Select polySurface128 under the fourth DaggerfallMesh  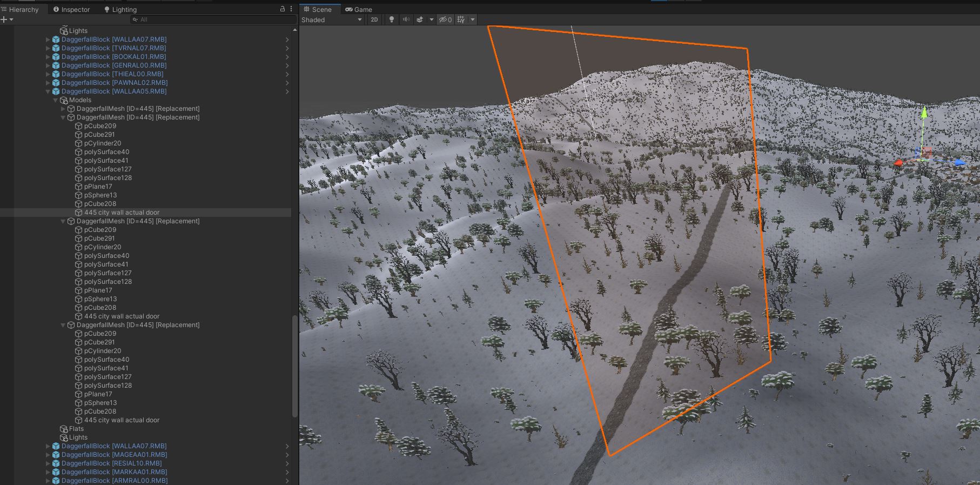click(108, 386)
